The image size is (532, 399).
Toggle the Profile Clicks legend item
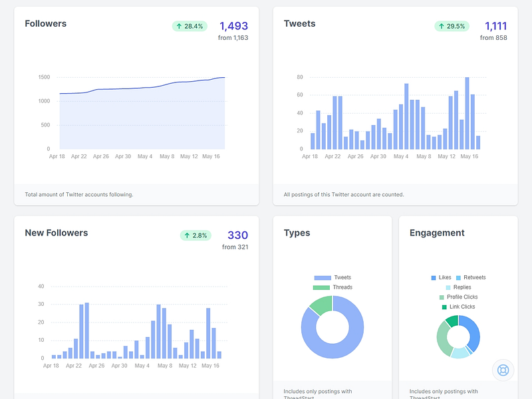[458, 297]
